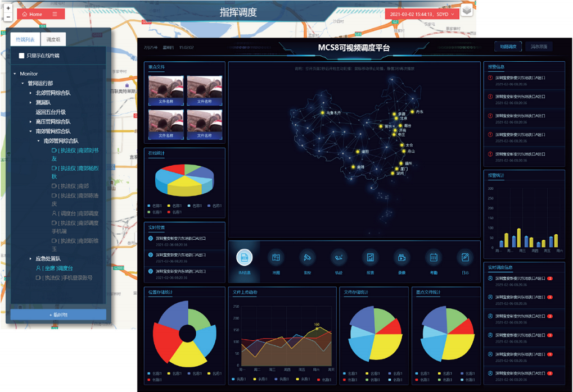
Task: Open the 监控 surveillance camera icon
Action: [308, 258]
